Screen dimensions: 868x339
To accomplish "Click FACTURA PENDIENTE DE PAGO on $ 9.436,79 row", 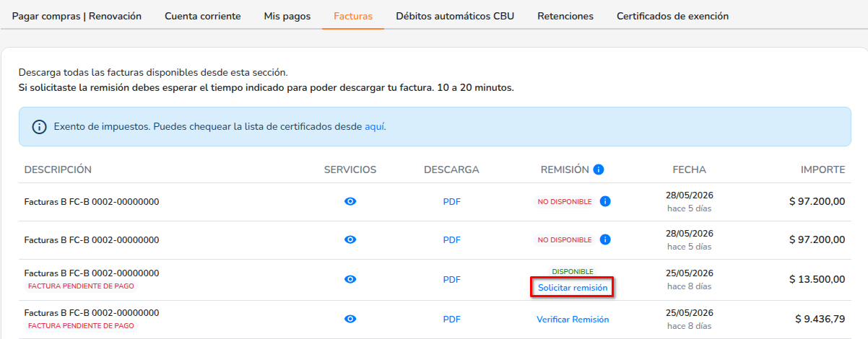I will pos(81,326).
